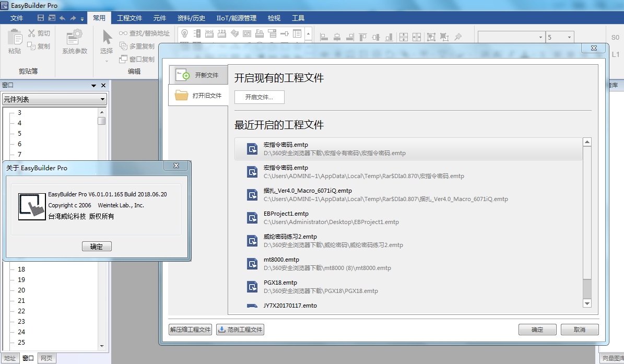Click the numeric 123 object icon
The width and height of the screenshot is (624, 364).
point(222,33)
